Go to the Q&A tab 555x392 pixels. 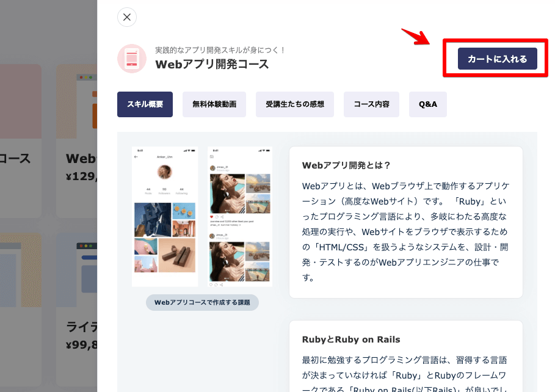coord(428,104)
